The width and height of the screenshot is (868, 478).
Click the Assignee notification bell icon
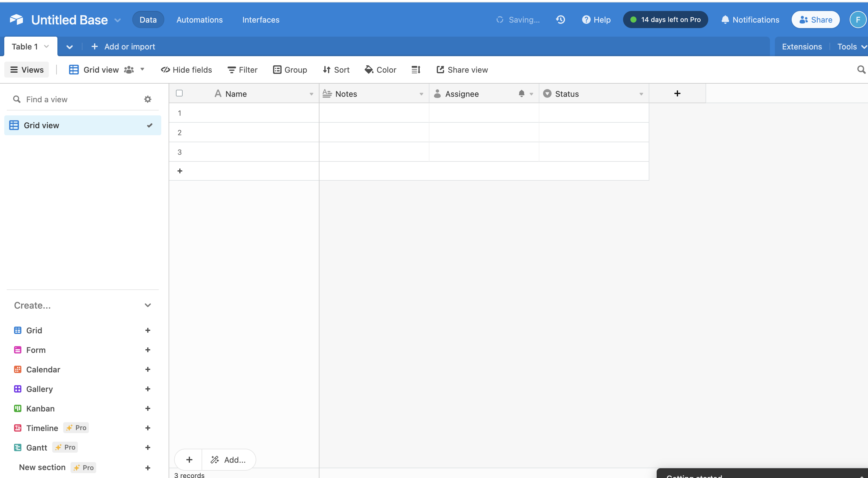pos(521,94)
